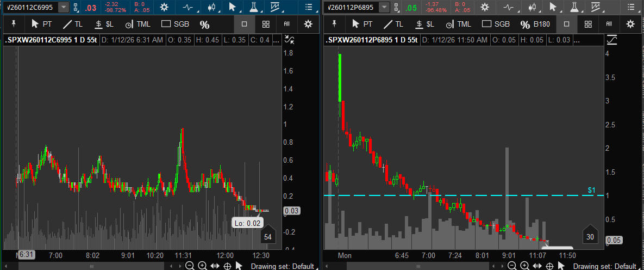This screenshot has height=270, width=644.
Task: Click the link chain icon on right chart
Action: [x=396, y=7]
